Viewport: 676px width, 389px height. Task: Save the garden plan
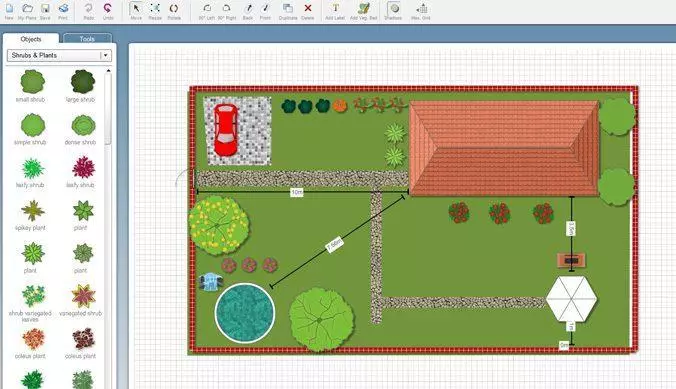[45, 12]
